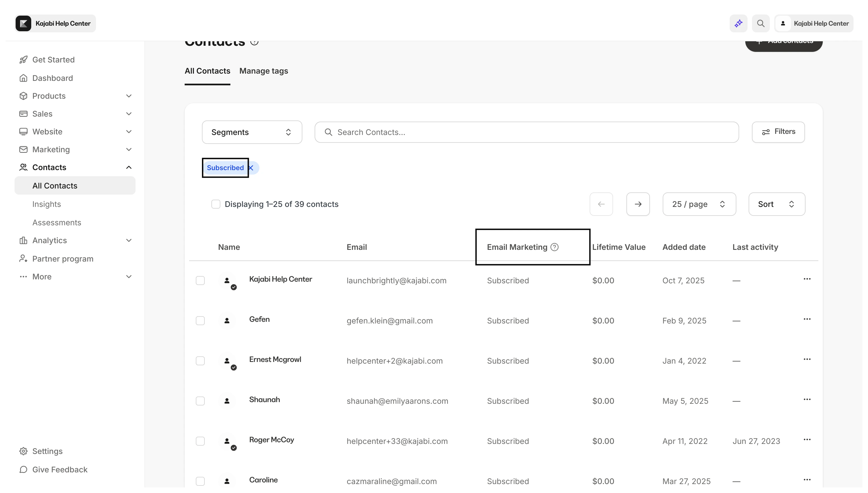Expand the Analytics menu chevron

129,240
